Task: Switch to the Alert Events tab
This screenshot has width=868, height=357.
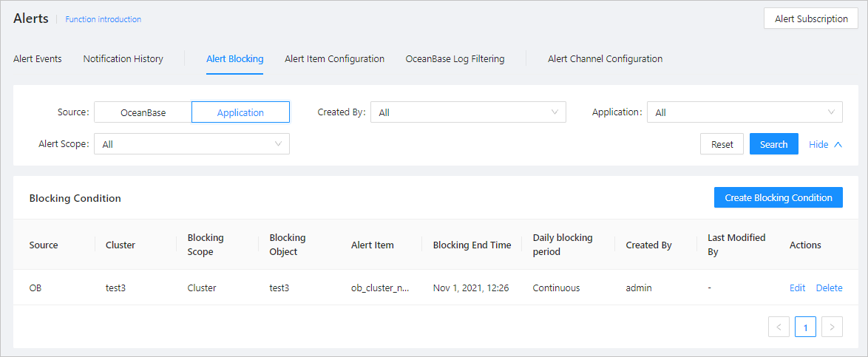Action: tap(38, 59)
